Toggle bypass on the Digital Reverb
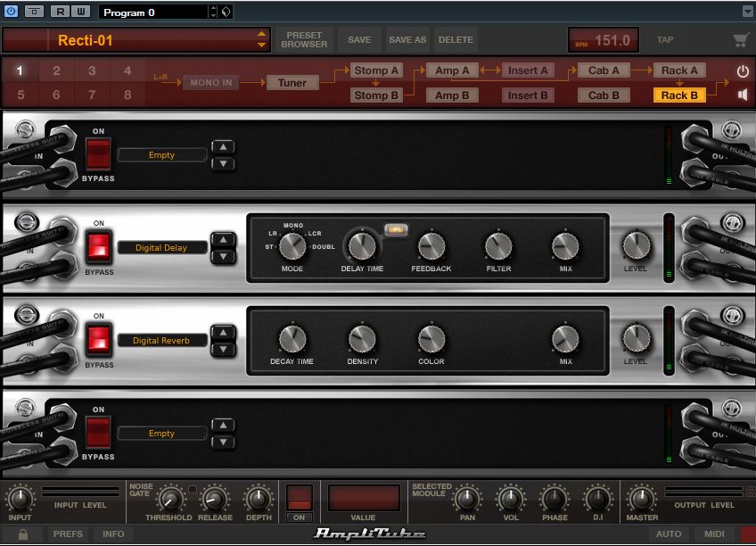The image size is (756, 546). (x=98, y=338)
